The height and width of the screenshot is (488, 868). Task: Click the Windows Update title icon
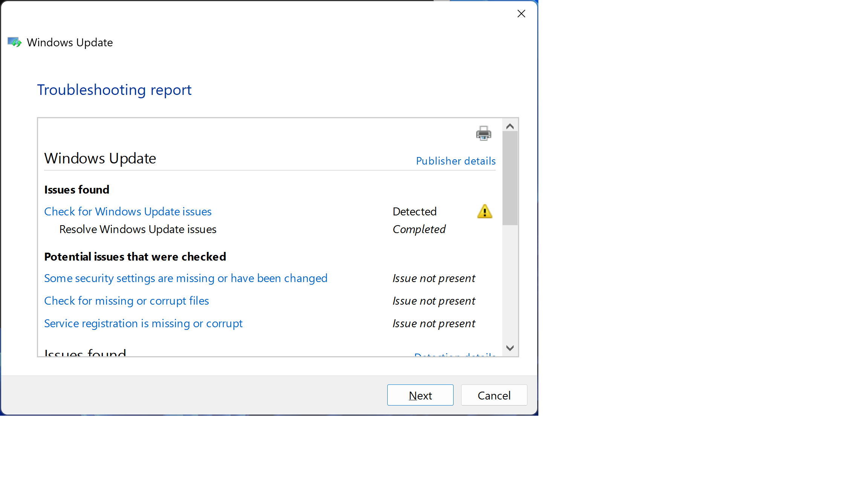coord(15,42)
